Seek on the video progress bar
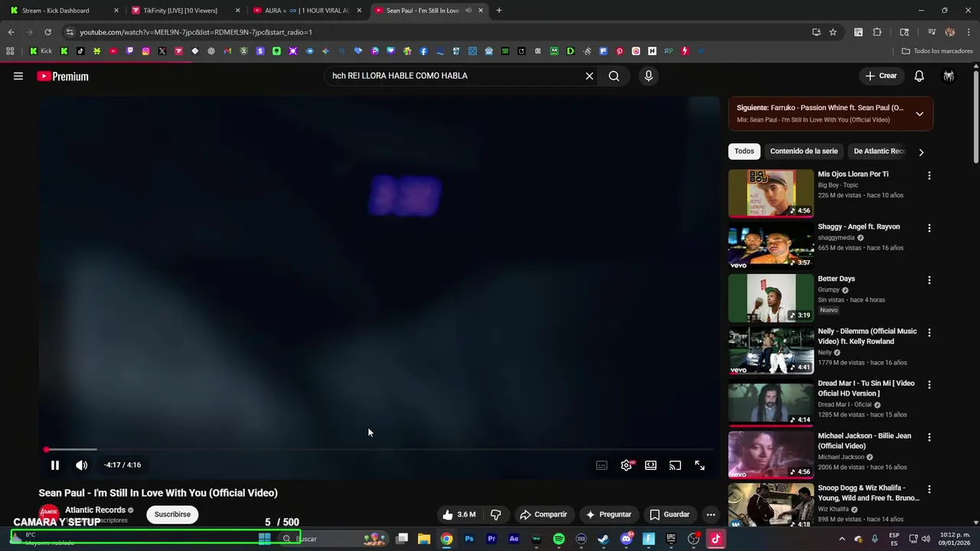 pyautogui.click(x=379, y=449)
